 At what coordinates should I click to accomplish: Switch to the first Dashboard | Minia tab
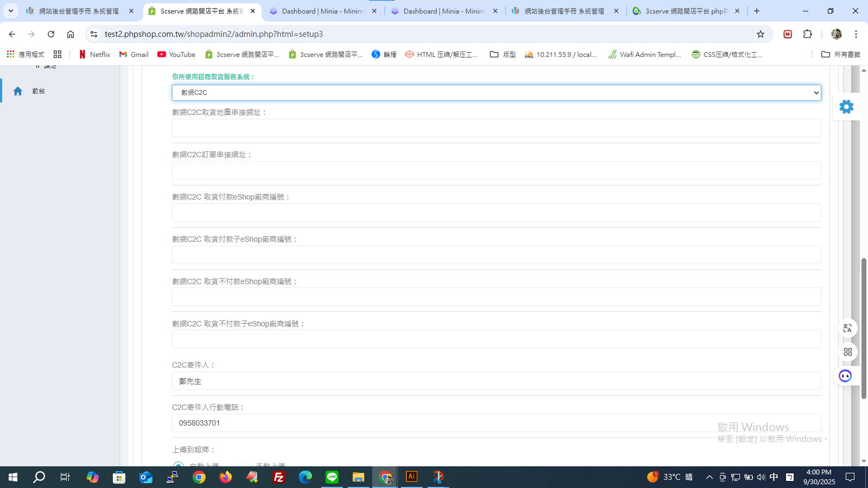pyautogui.click(x=323, y=11)
